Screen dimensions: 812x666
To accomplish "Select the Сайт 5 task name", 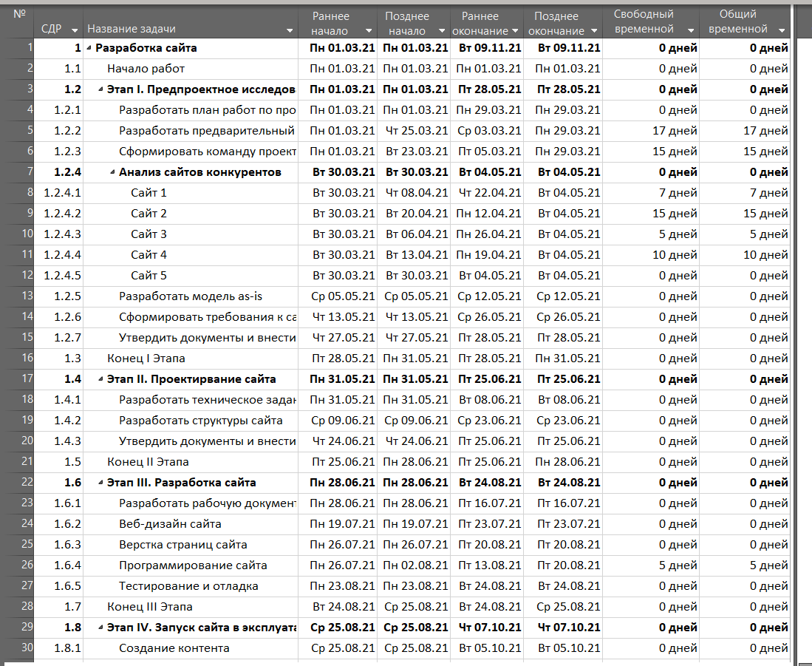I will (149, 276).
